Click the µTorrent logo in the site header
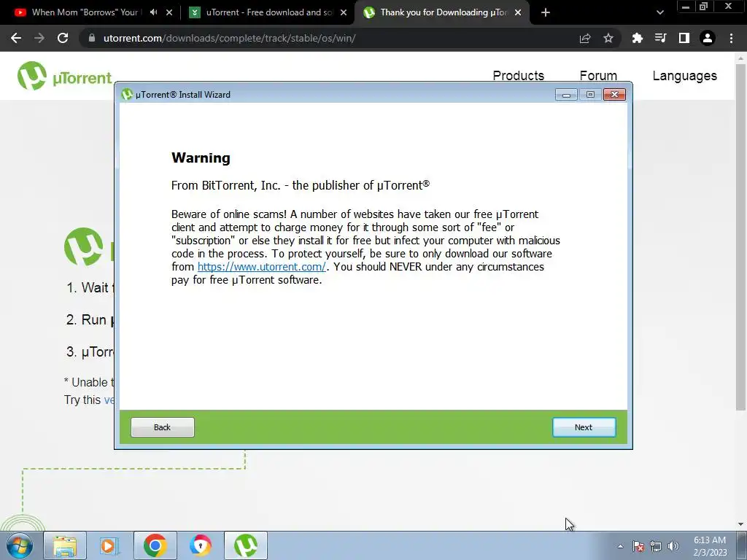 coord(64,76)
